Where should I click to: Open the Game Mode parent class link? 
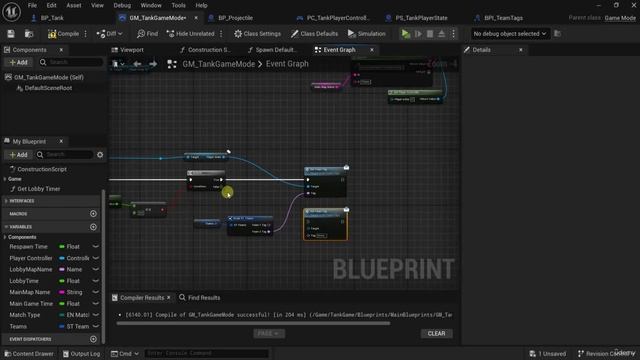pos(620,18)
